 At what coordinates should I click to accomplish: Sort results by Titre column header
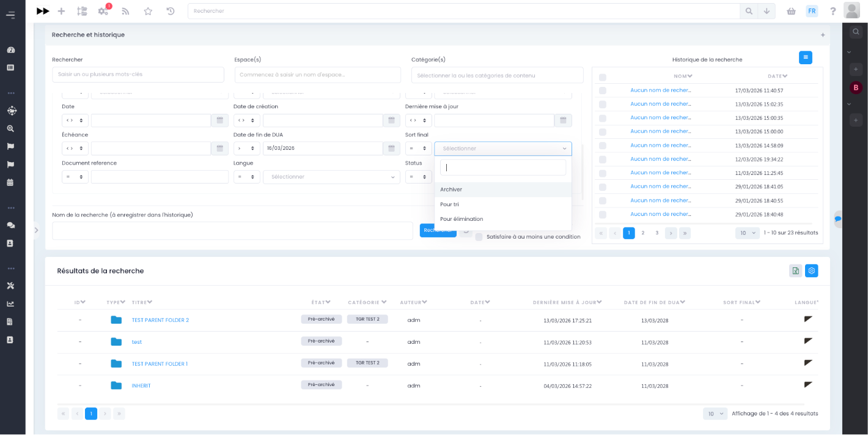pyautogui.click(x=142, y=302)
